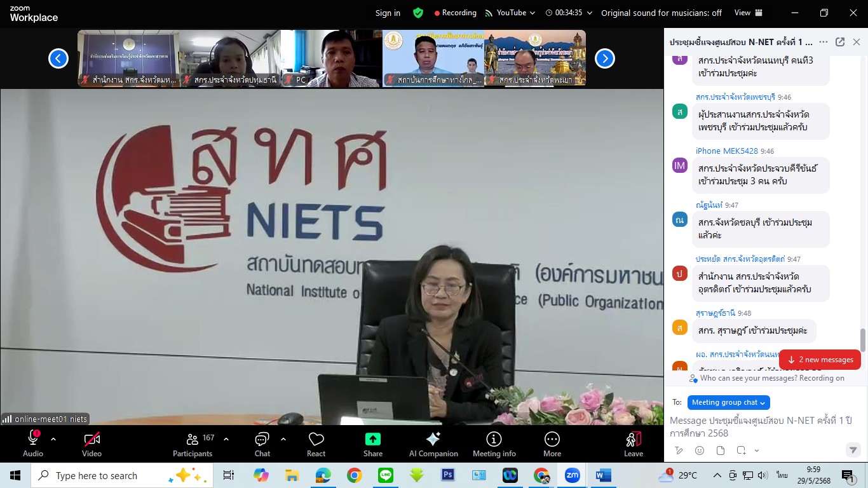Screen dimensions: 868x488
Task: Click sender name สกร.ประจำจังหวัดเพชรบุรี
Action: [735, 97]
